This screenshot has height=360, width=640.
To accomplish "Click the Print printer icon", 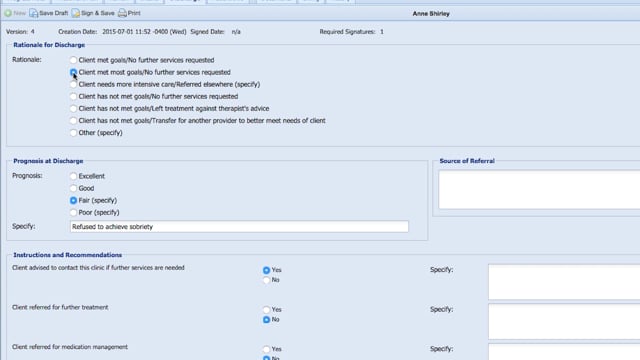I will coord(122,13).
